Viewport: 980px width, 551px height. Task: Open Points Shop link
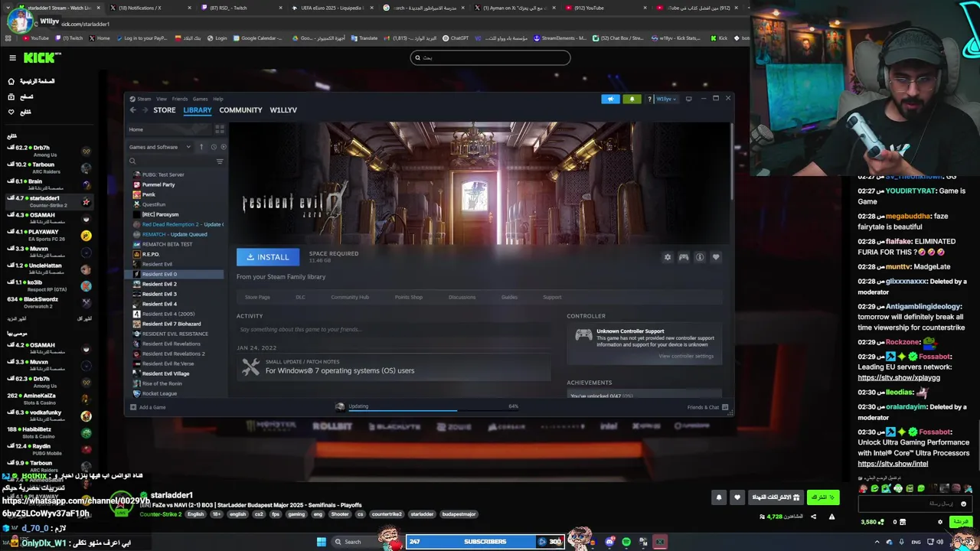[409, 297]
